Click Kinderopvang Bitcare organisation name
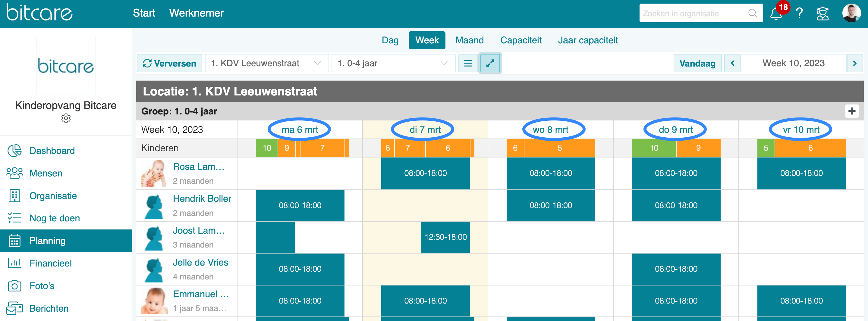 [66, 105]
